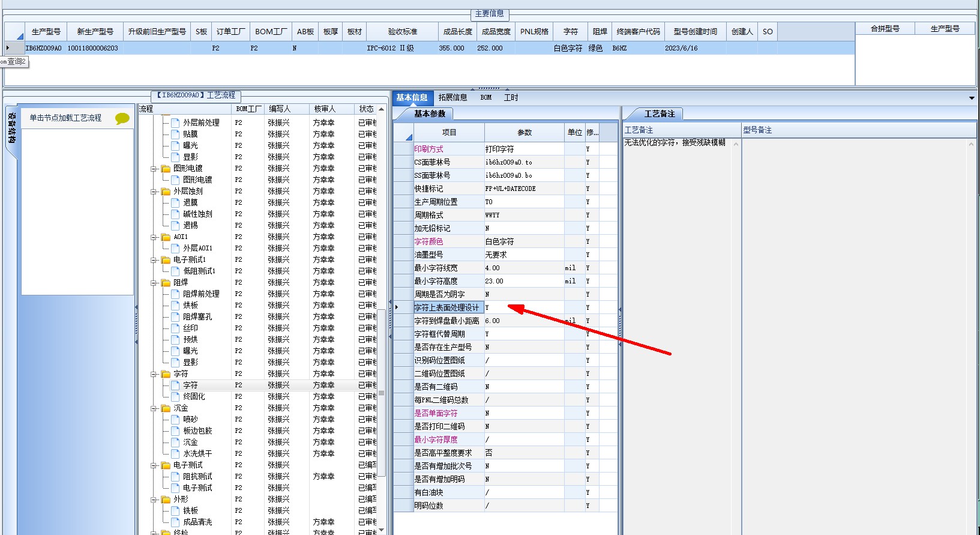
Task: Select the IB6HZ009A0 row in main grid
Action: tap(429, 48)
